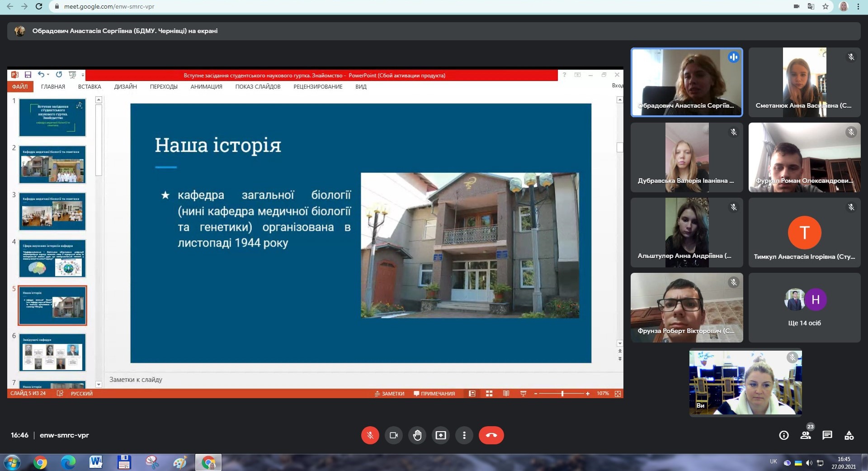
Task: Click ГЛАВНАЯ ribbon tab
Action: pos(53,86)
